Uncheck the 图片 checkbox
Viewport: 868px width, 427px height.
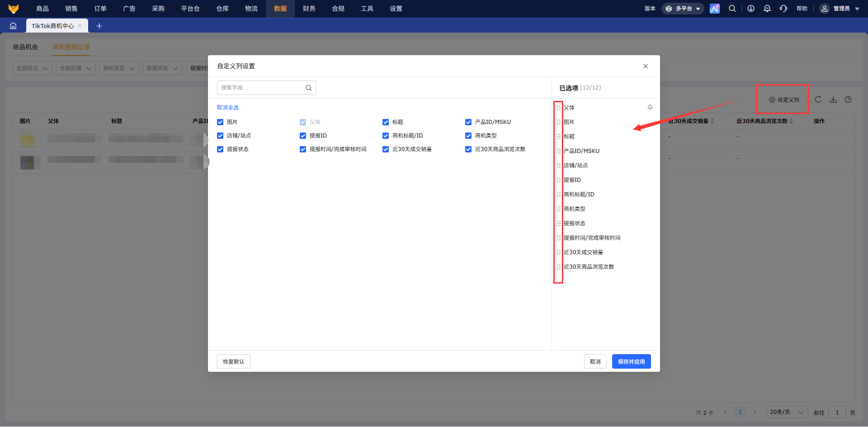pyautogui.click(x=220, y=122)
